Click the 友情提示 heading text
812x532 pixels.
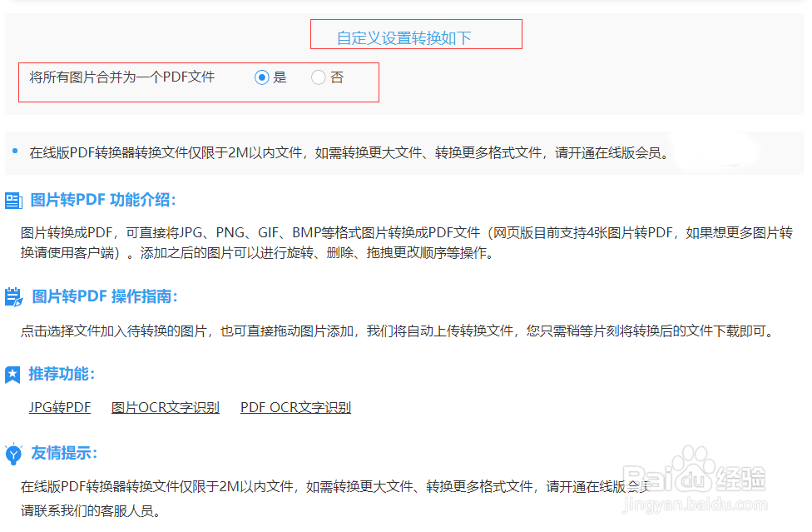(64, 453)
